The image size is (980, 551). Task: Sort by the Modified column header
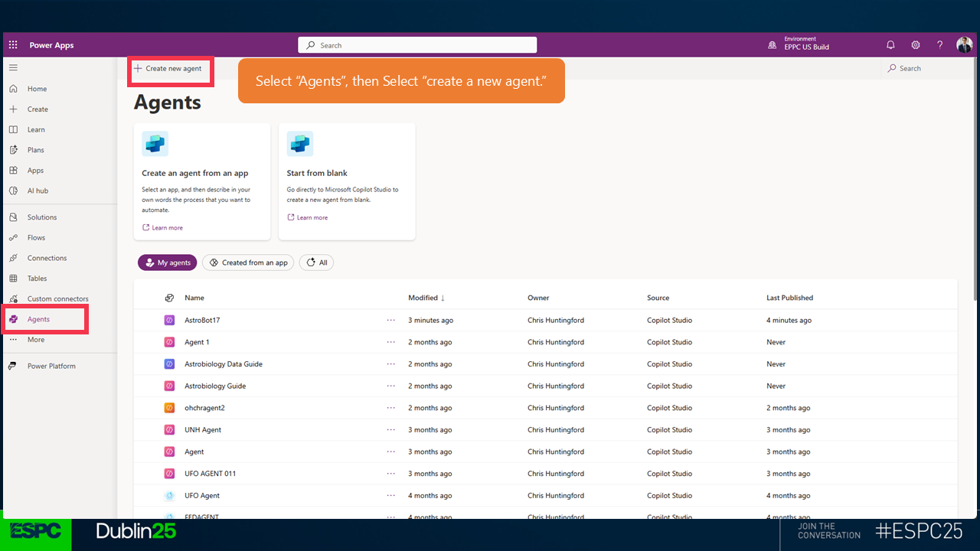[426, 298]
